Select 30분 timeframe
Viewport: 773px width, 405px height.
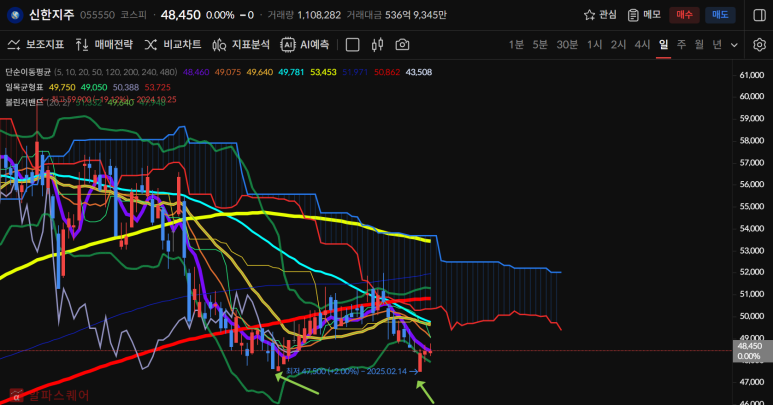(x=567, y=45)
